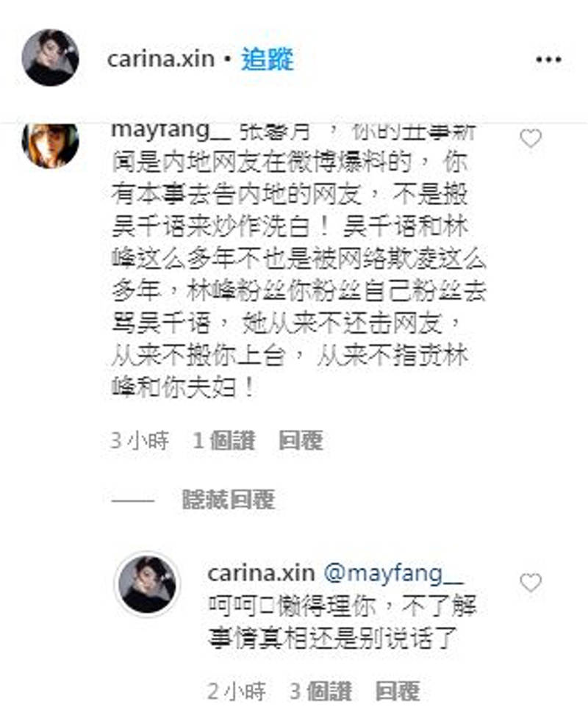588x715 pixels.
Task: Select carina.xin's reply text 懒得理你
Action: coord(326,606)
